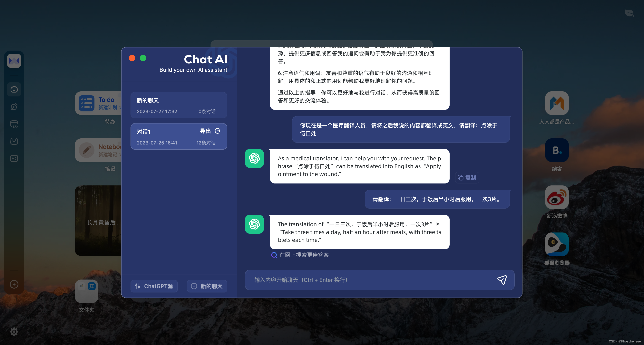Click the 复制 copy button
Image resolution: width=644 pixels, height=345 pixels.
(x=467, y=178)
